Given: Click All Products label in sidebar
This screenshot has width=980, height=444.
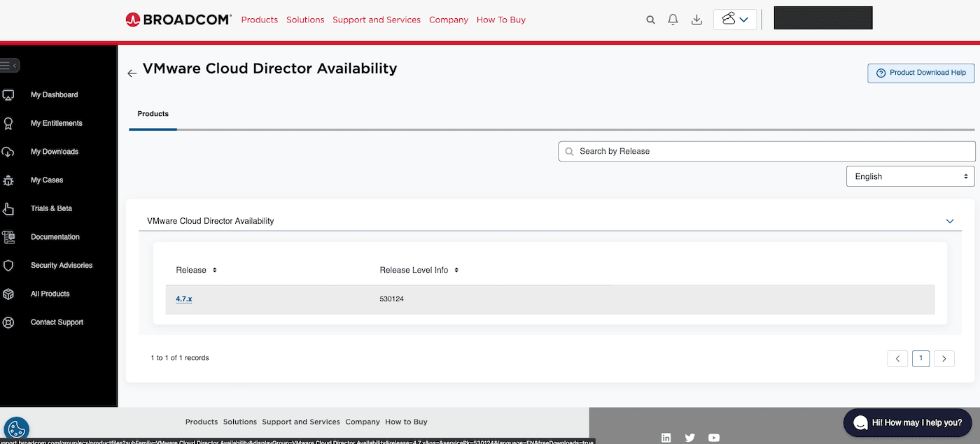Looking at the screenshot, I should tap(50, 294).
